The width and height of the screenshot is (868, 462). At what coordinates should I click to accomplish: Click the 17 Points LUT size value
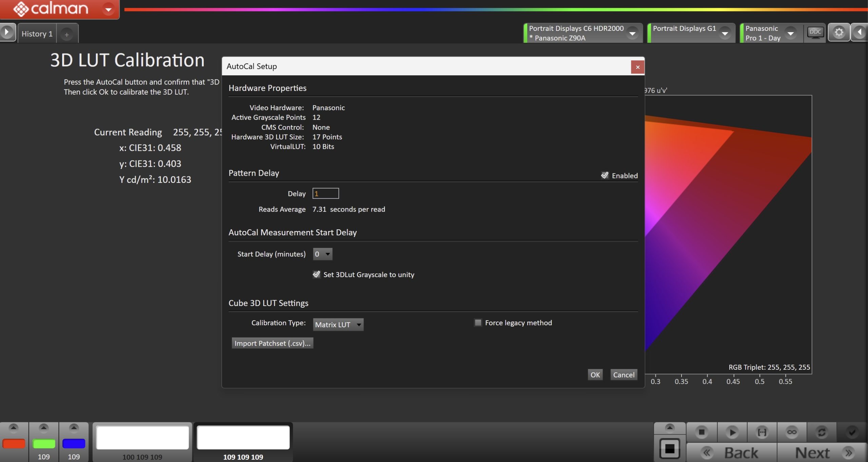[327, 137]
